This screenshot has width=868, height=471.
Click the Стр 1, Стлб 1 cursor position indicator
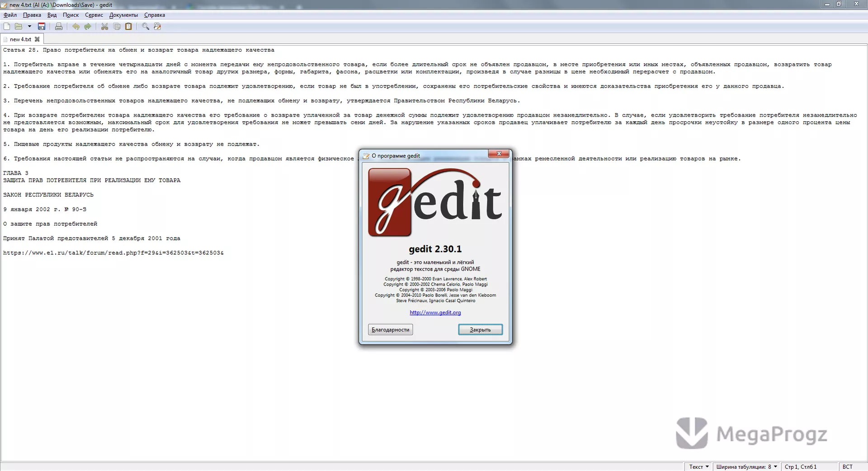(801, 467)
